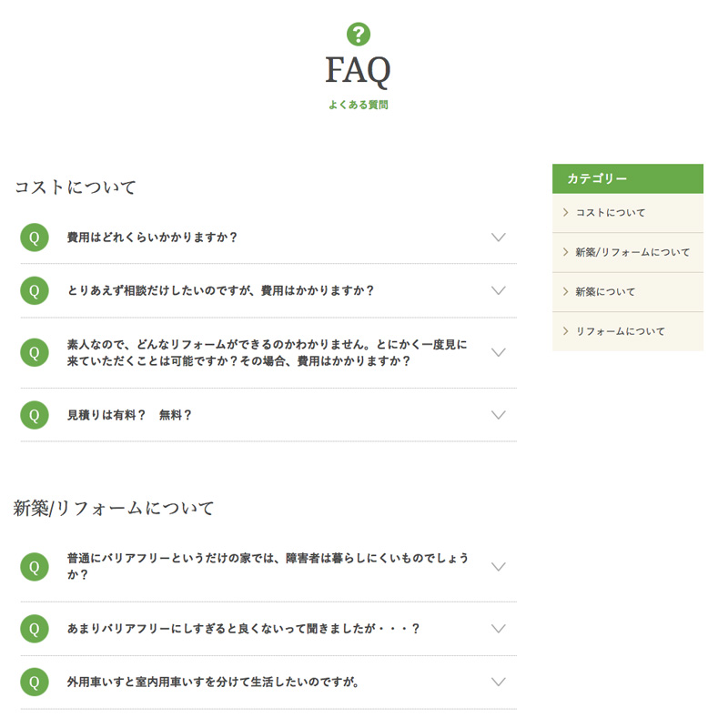Expand the 費用はどれくらいかかりますか？ answer chevron
Screen dimensions: 728x728
(498, 238)
